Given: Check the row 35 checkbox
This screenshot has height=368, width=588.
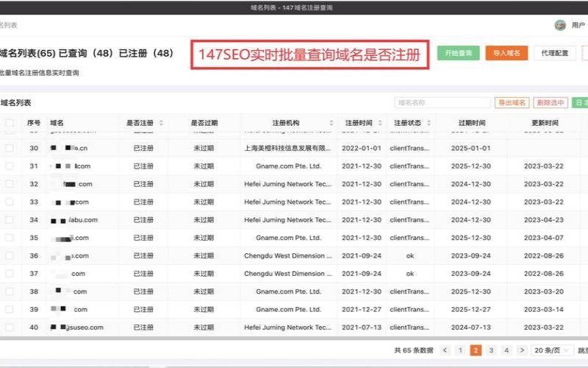Looking at the screenshot, I should tap(10, 238).
